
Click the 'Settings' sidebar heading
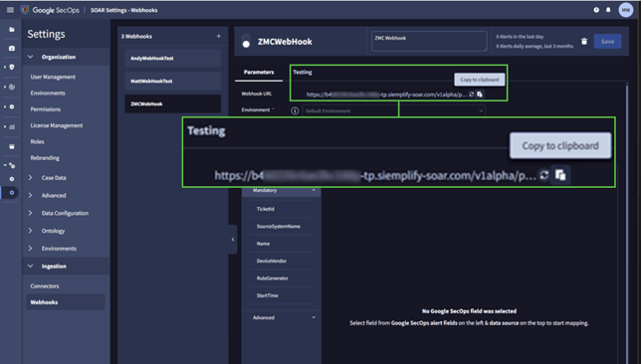[x=46, y=34]
